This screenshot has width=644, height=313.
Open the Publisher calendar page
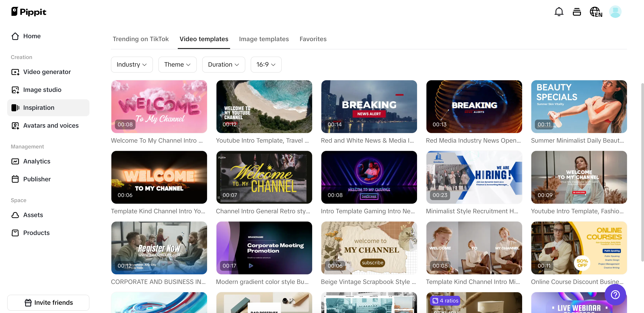click(x=37, y=179)
